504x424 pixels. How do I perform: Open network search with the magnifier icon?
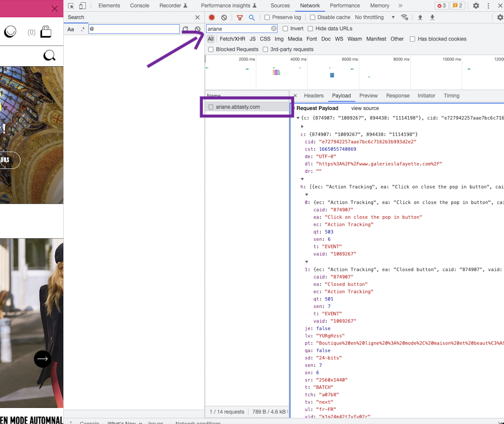[252, 17]
